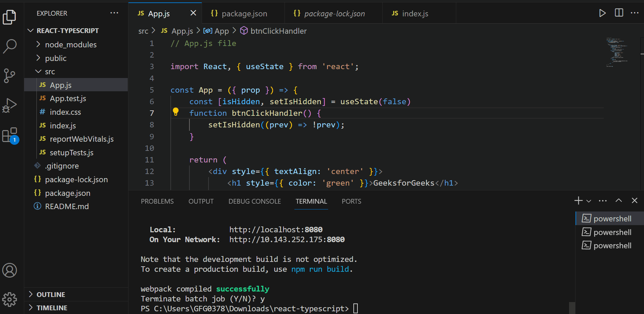This screenshot has height=314, width=644.
Task: Switch to the DEBUG CONSOLE tab
Action: (255, 201)
